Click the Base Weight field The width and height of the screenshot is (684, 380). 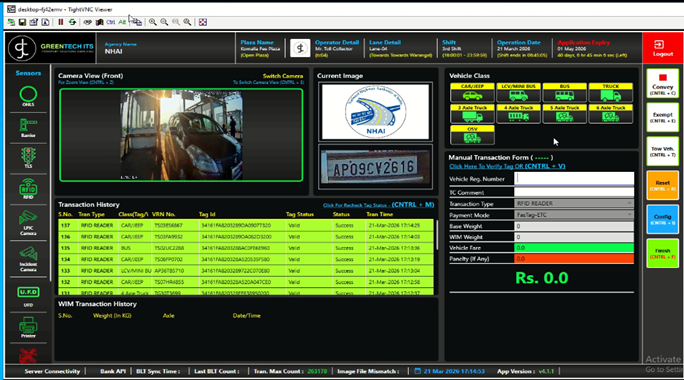click(x=574, y=226)
